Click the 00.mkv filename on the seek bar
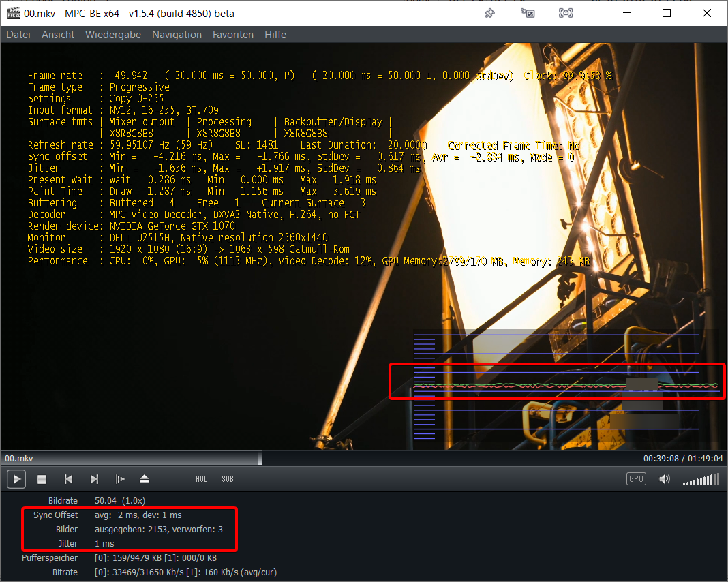The height and width of the screenshot is (582, 728). click(19, 459)
